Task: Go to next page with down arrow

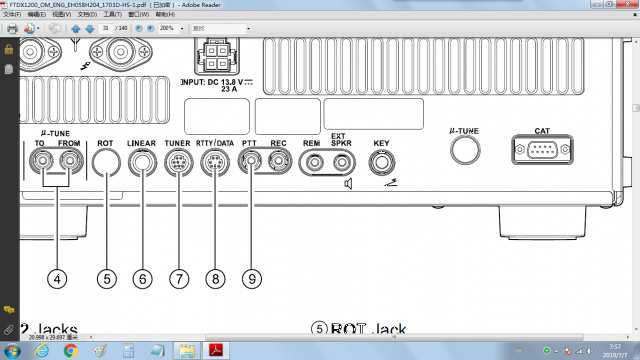Action: point(90,29)
